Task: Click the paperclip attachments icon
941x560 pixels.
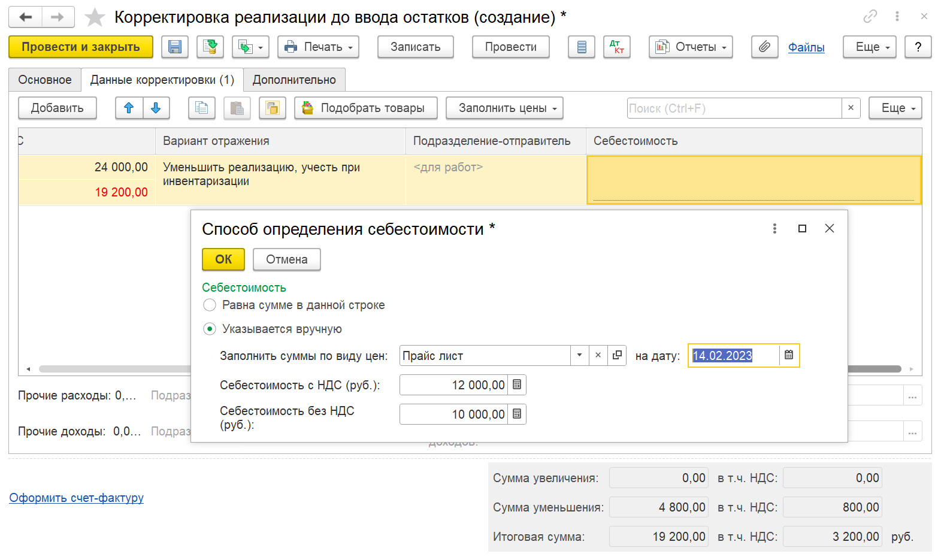Action: tap(765, 47)
